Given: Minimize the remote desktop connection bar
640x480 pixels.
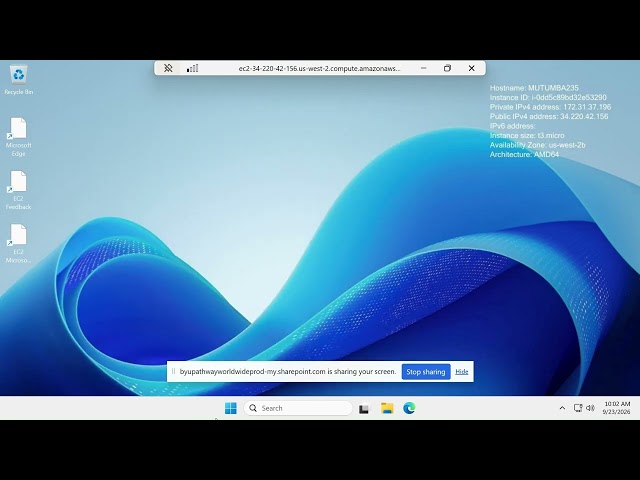Looking at the screenshot, I should pyautogui.click(x=424, y=68).
